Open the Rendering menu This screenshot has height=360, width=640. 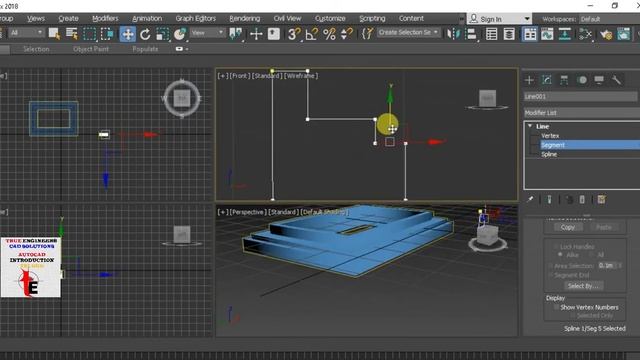tap(244, 18)
